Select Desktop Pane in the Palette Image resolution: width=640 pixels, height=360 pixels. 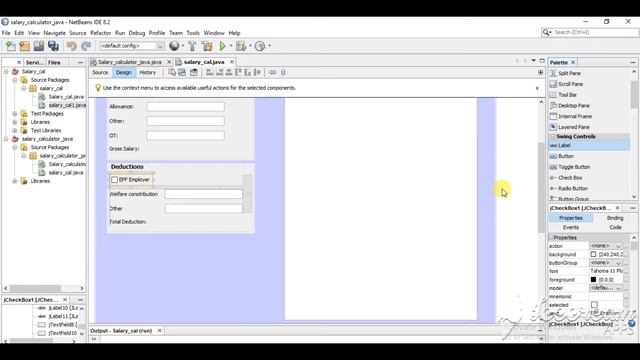click(x=573, y=106)
